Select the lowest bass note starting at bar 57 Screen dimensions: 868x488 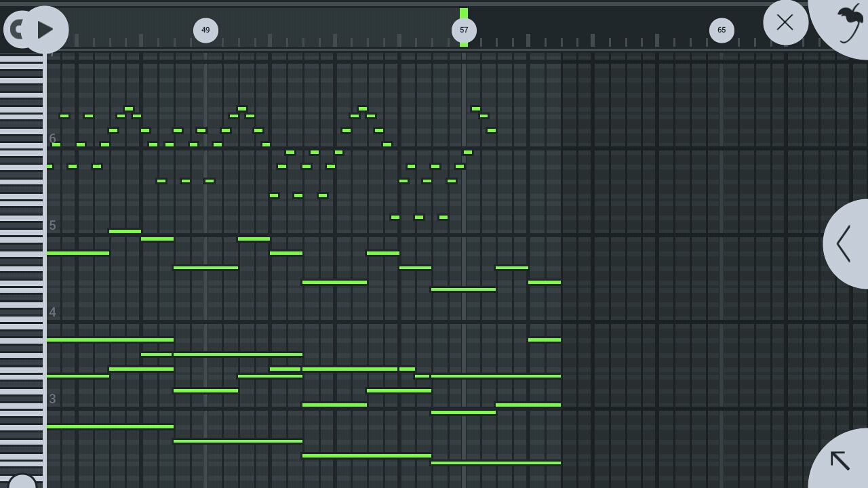[x=495, y=463]
